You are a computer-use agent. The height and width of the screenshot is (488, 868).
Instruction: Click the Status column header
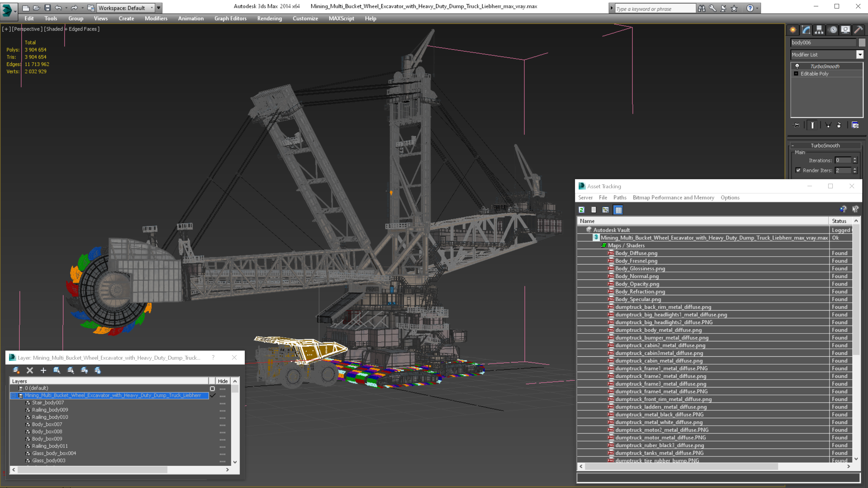pyautogui.click(x=839, y=221)
